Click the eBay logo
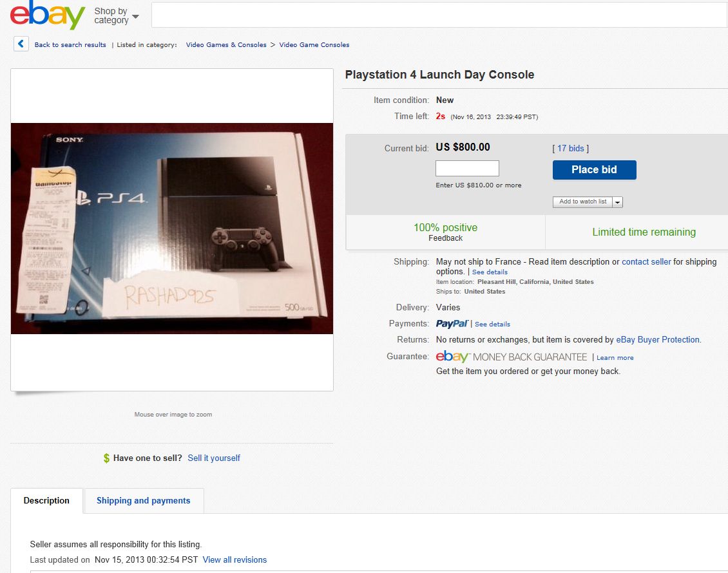 [x=48, y=15]
